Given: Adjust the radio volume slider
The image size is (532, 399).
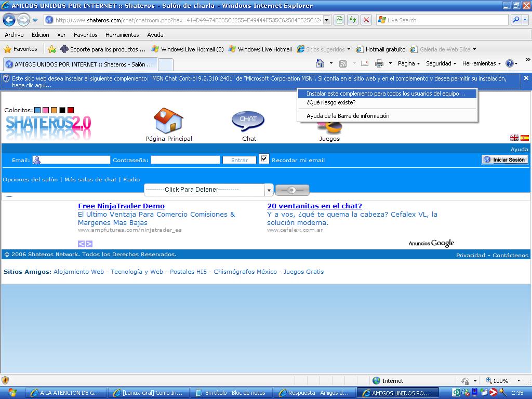Looking at the screenshot, I should click(292, 190).
